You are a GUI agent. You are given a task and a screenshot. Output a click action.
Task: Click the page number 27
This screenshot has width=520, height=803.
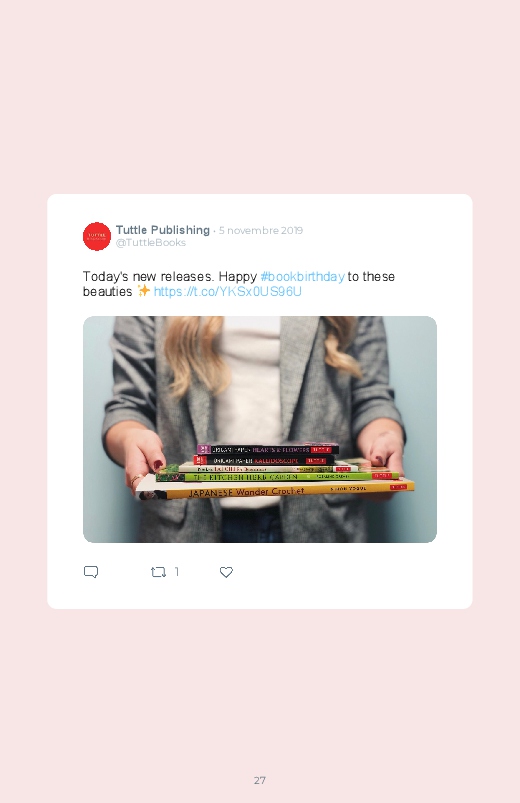[260, 780]
